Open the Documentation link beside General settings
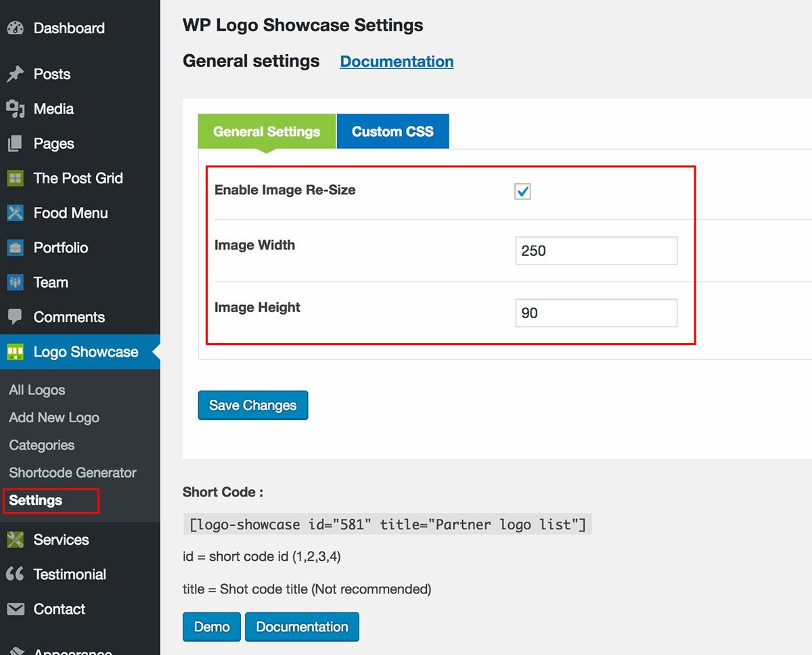Image resolution: width=812 pixels, height=655 pixels. click(x=397, y=62)
